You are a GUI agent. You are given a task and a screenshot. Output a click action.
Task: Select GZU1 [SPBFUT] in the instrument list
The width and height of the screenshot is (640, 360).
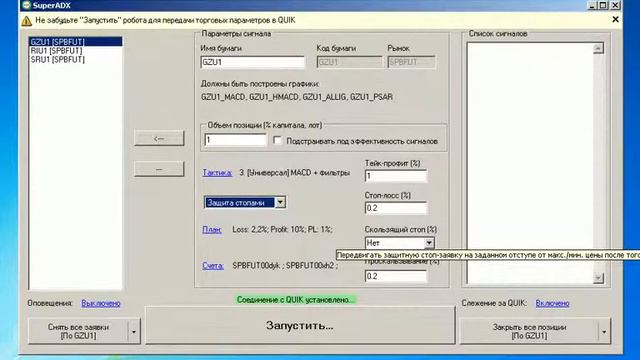pos(76,42)
